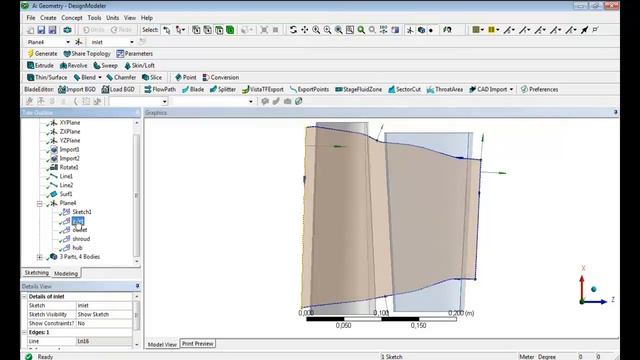The image size is (640, 360).
Task: Expand the 3 Parts, 4 Bodies node
Action: [40, 257]
